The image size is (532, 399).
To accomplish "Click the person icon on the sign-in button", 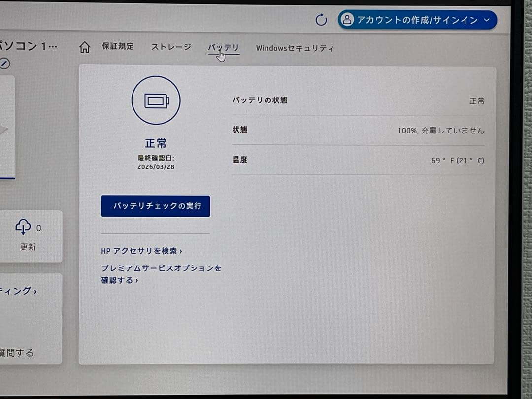I will pyautogui.click(x=348, y=20).
